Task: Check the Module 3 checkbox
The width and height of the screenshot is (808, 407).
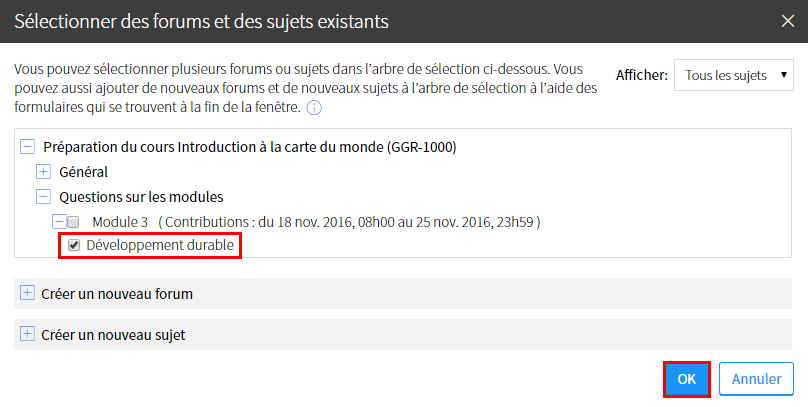Action: coord(73,221)
